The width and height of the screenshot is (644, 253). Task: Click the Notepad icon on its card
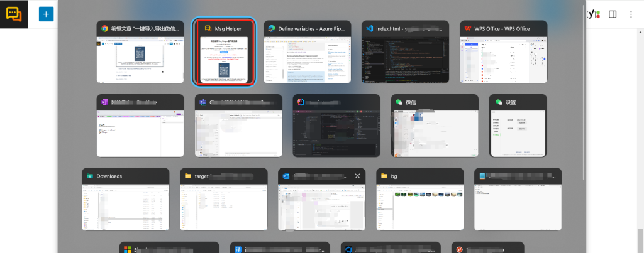(x=482, y=176)
